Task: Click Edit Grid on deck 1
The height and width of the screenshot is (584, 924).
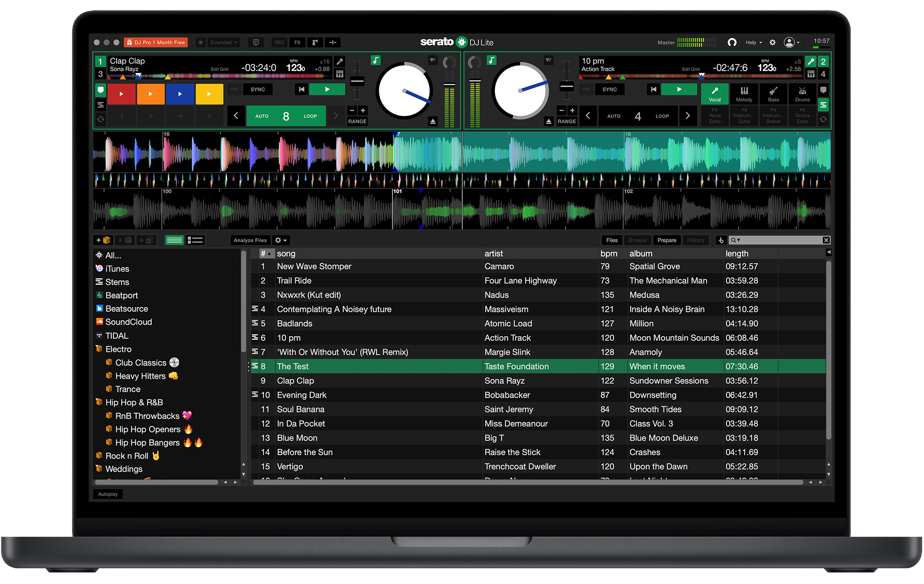Action: pyautogui.click(x=219, y=69)
